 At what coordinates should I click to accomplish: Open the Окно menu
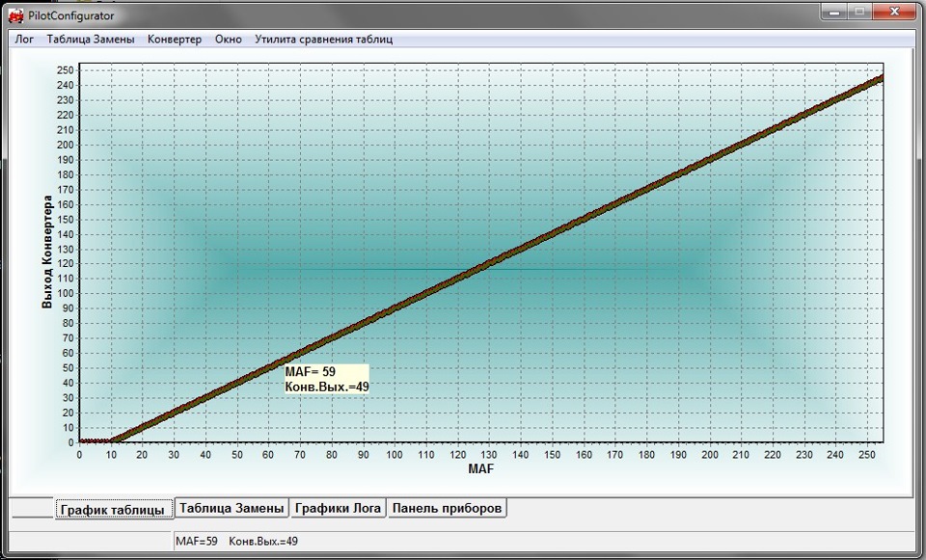pos(229,40)
